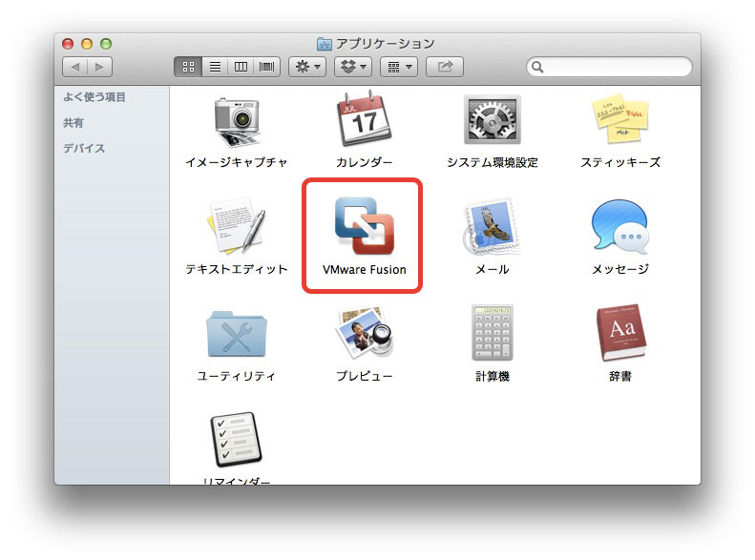
Task: Open the Image Capture app (イメージキャプチャ)
Action: point(237,122)
